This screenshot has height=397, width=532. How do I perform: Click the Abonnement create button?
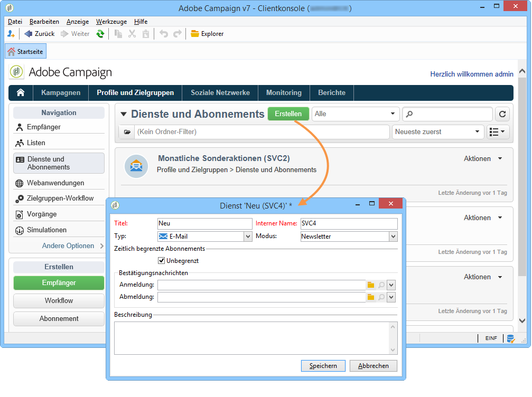click(x=59, y=319)
